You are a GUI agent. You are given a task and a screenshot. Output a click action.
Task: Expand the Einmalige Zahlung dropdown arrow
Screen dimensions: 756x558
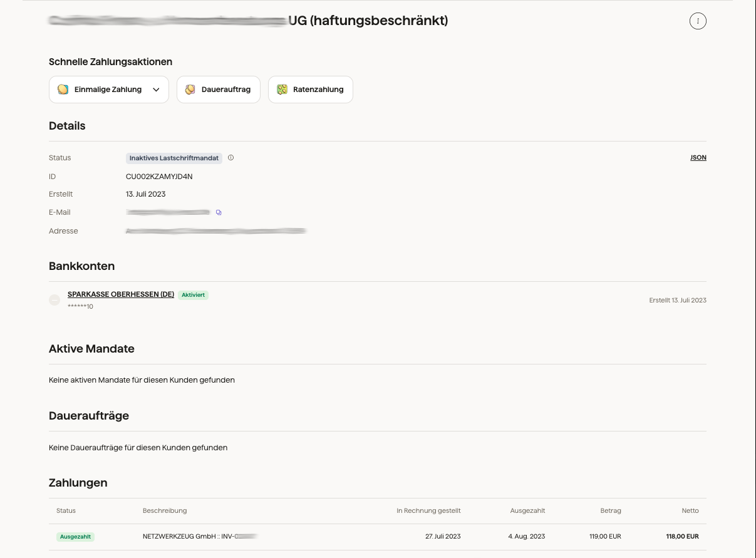[157, 90]
